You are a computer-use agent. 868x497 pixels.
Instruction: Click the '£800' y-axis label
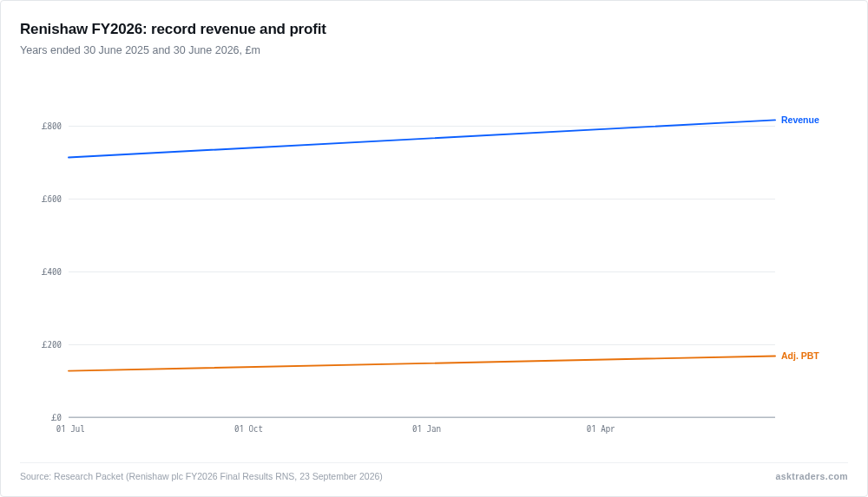(51, 126)
